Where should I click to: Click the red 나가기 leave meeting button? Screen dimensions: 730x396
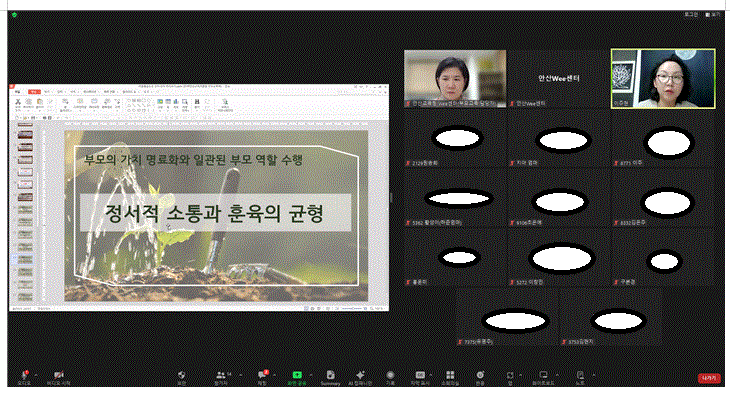(709, 378)
